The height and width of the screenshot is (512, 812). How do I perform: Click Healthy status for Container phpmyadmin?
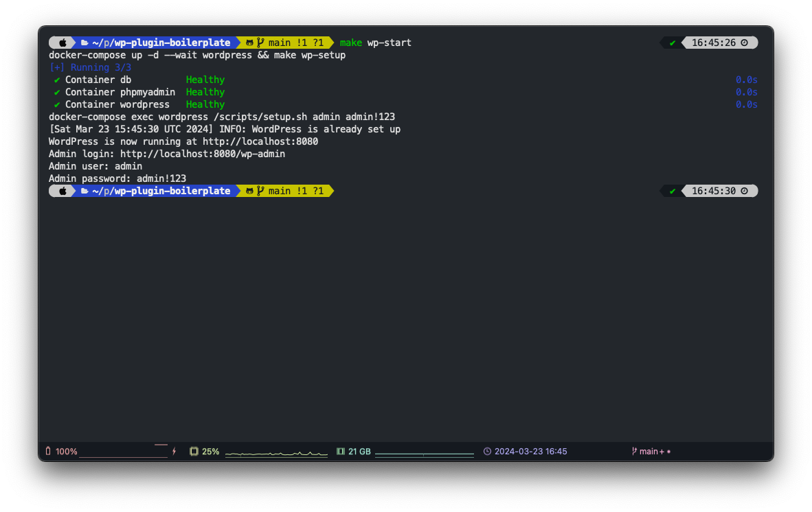[205, 93]
